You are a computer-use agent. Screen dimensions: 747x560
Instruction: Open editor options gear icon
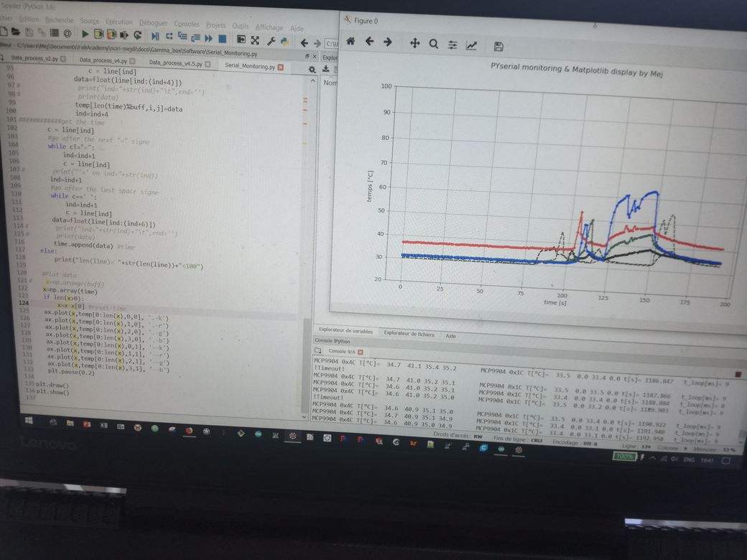[312, 69]
